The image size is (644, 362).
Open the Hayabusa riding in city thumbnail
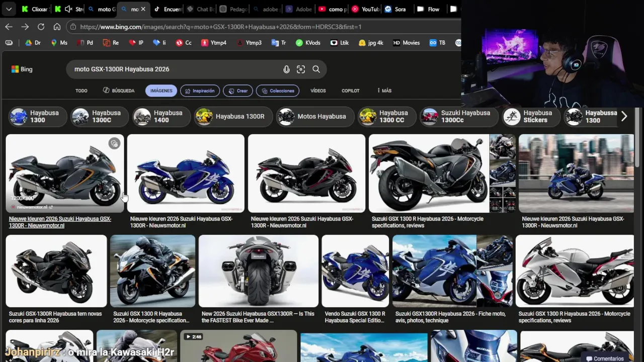(576, 173)
